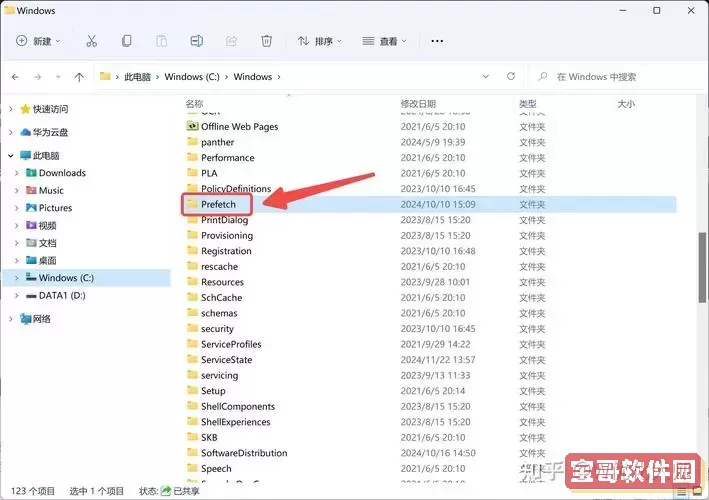Screen dimensions: 709x500
Task: Click the Share icon in toolbar
Action: point(232,41)
